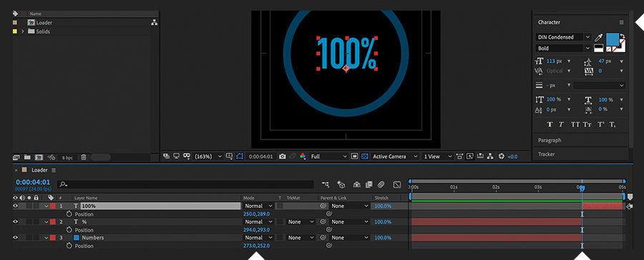This screenshot has width=644, height=260.
Task: Open grid and guide options
Action: 229,156
